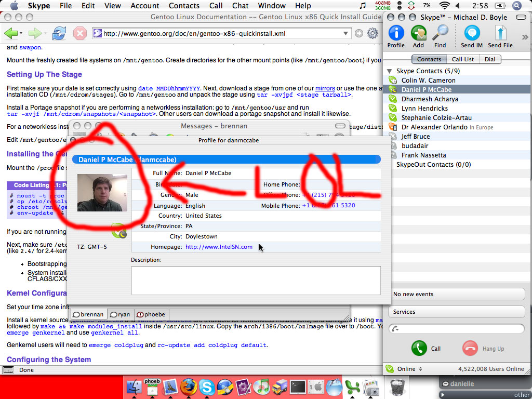Select contact Lynn Hendricks
The height and width of the screenshot is (399, 532).
coord(456,109)
